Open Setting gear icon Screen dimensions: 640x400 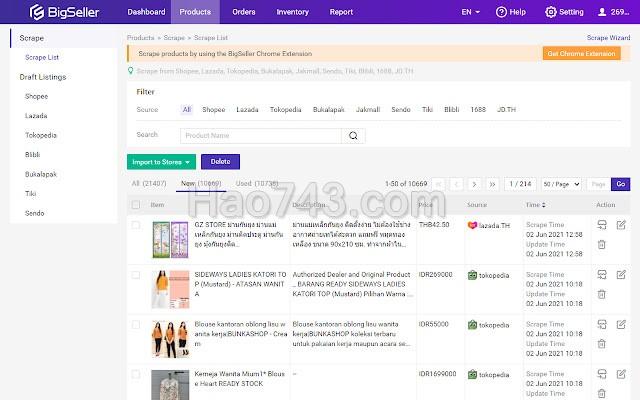(551, 12)
